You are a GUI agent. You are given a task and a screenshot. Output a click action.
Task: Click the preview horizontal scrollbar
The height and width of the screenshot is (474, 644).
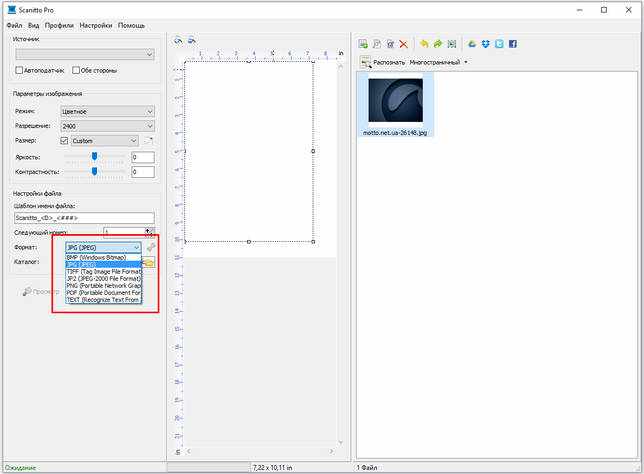pos(260,451)
